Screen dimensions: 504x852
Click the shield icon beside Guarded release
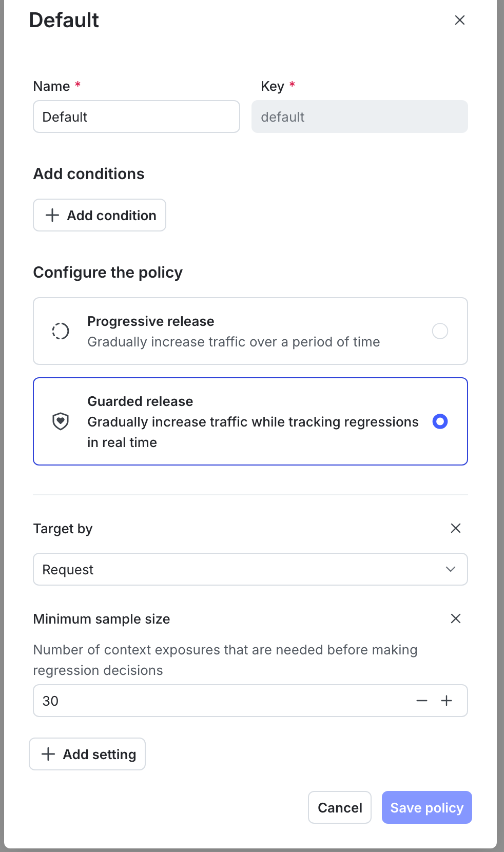[60, 421]
